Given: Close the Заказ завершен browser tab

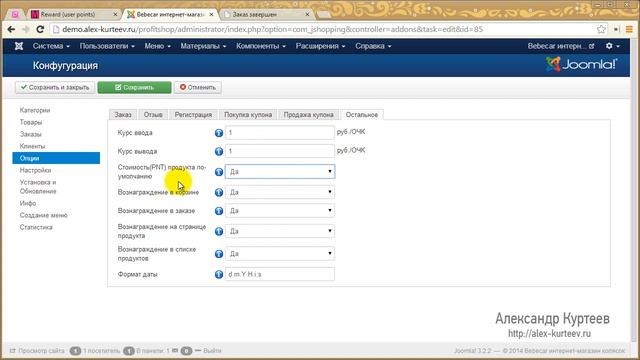Looking at the screenshot, I should (307, 14).
